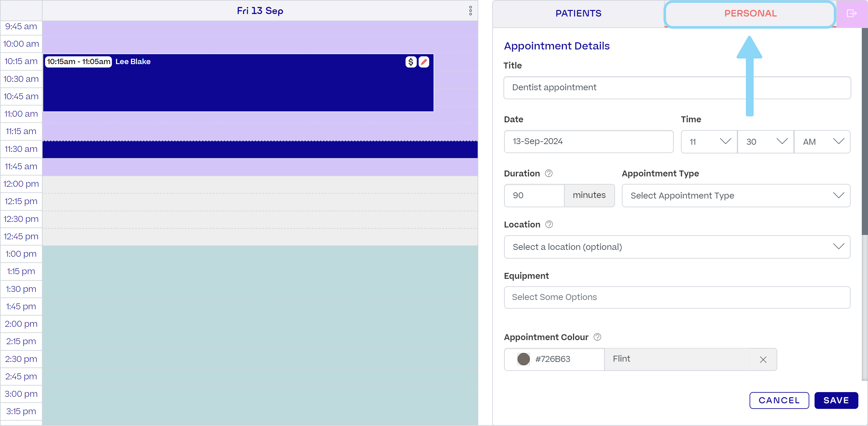This screenshot has height=426, width=868.
Task: Click the Duration help question mark icon
Action: (549, 173)
